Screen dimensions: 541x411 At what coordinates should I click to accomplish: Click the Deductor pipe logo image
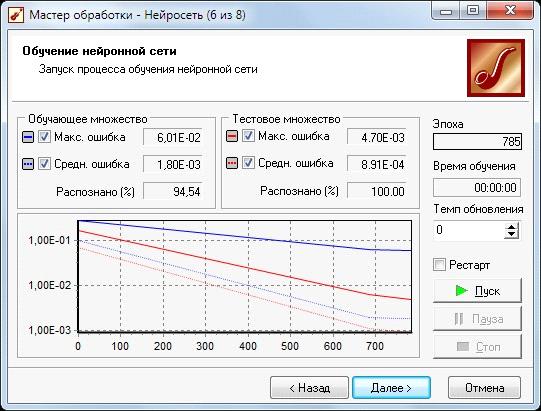pos(496,68)
